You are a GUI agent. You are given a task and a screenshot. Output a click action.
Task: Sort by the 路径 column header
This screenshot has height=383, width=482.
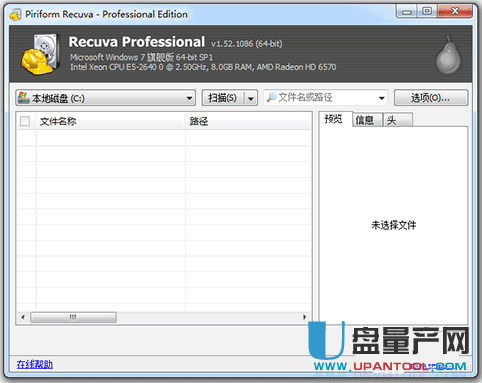248,121
